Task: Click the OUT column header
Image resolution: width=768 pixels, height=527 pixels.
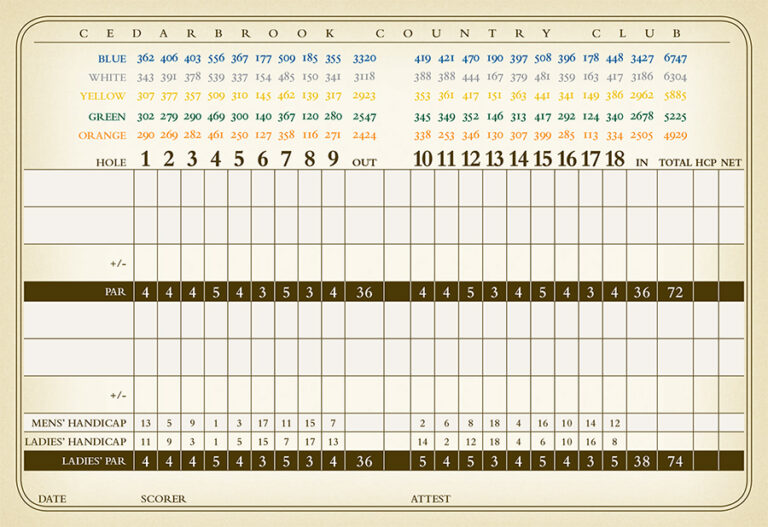Action: pyautogui.click(x=364, y=161)
